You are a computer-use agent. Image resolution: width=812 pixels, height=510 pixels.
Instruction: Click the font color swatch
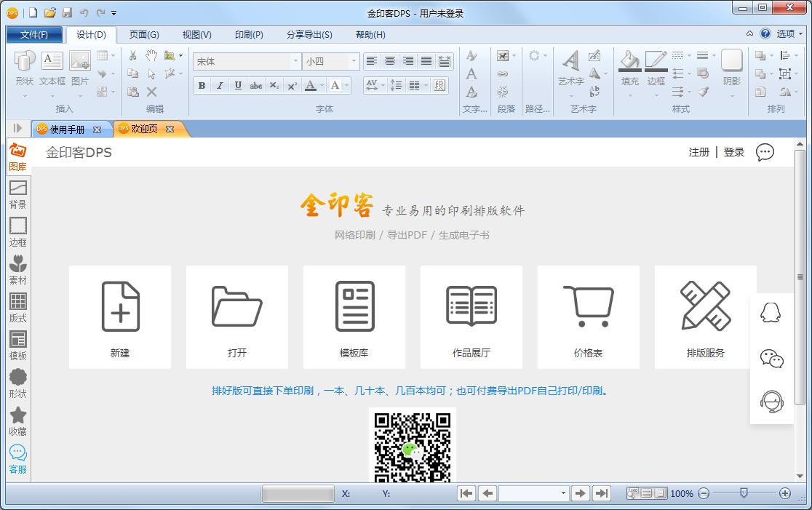pos(311,86)
